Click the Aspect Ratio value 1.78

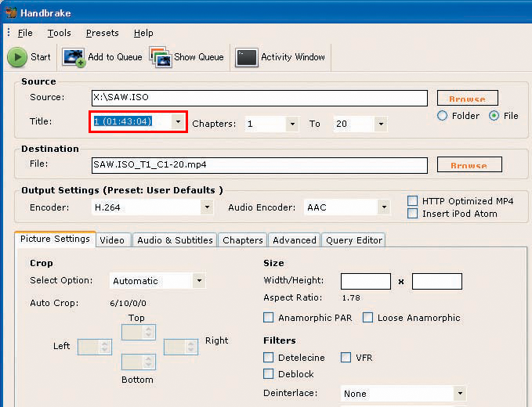click(351, 298)
